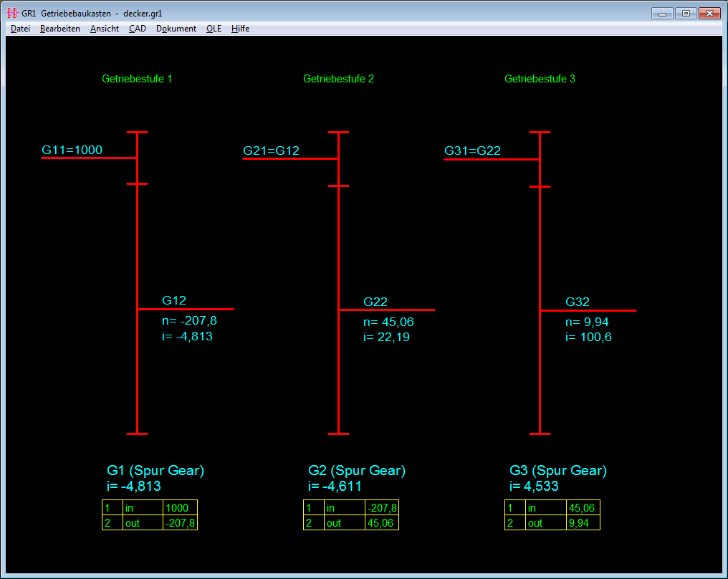This screenshot has width=728, height=579.
Task: Click the 1000 input value in G1 table
Action: 179,508
